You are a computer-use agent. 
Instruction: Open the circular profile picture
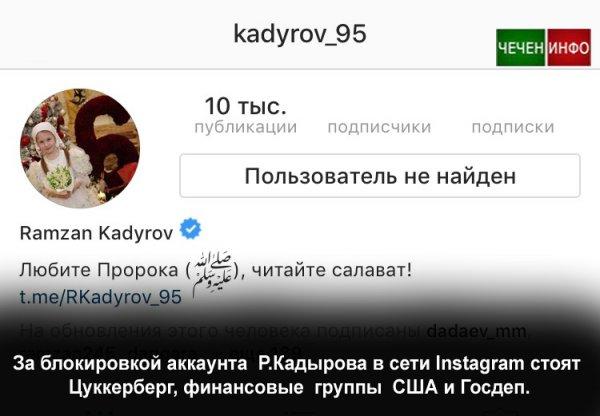click(x=80, y=148)
